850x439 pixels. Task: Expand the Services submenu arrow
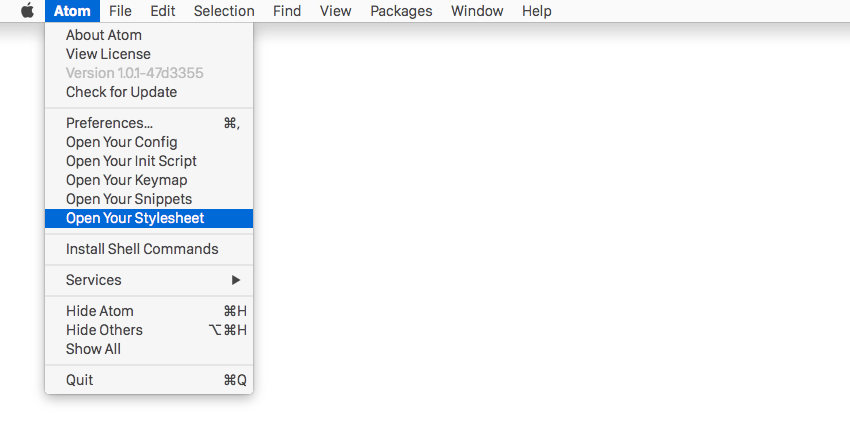tap(235, 280)
